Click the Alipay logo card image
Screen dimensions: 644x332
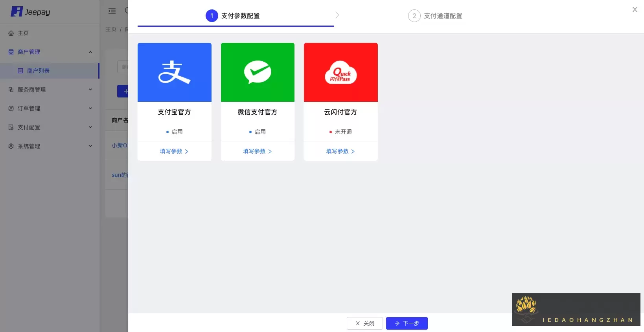pos(175,72)
